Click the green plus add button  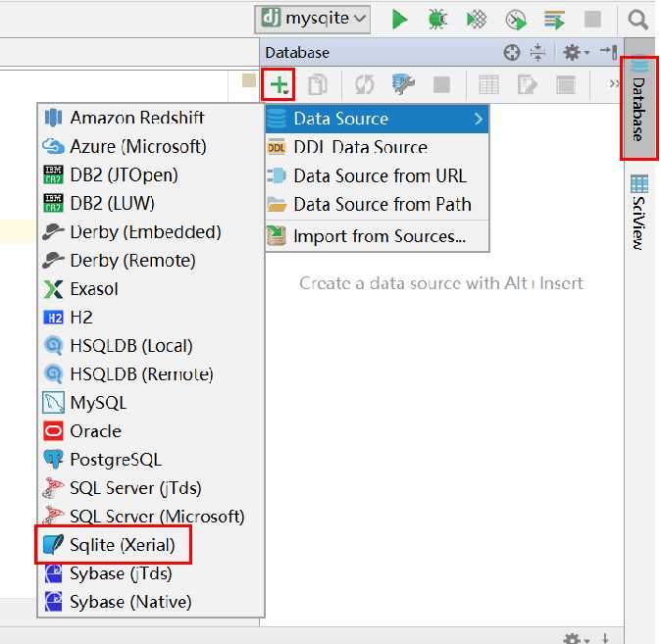[279, 84]
